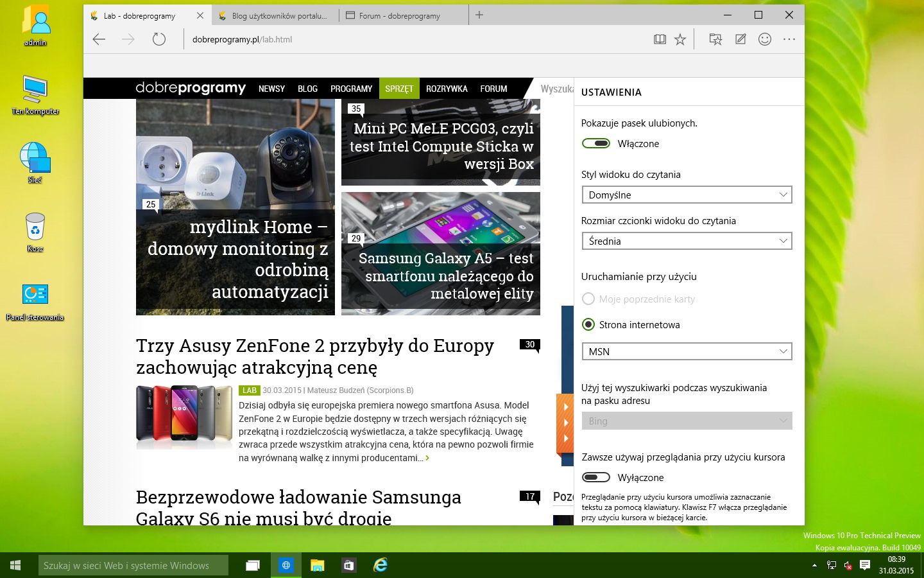Expand the reading font size dropdown (Średnia)
The width and height of the screenshot is (924, 578).
tap(687, 241)
